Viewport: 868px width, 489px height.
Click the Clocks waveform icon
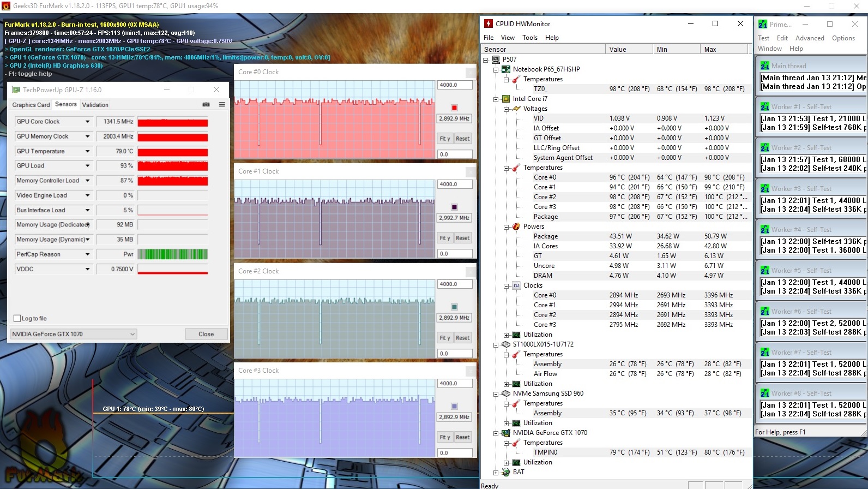(516, 285)
